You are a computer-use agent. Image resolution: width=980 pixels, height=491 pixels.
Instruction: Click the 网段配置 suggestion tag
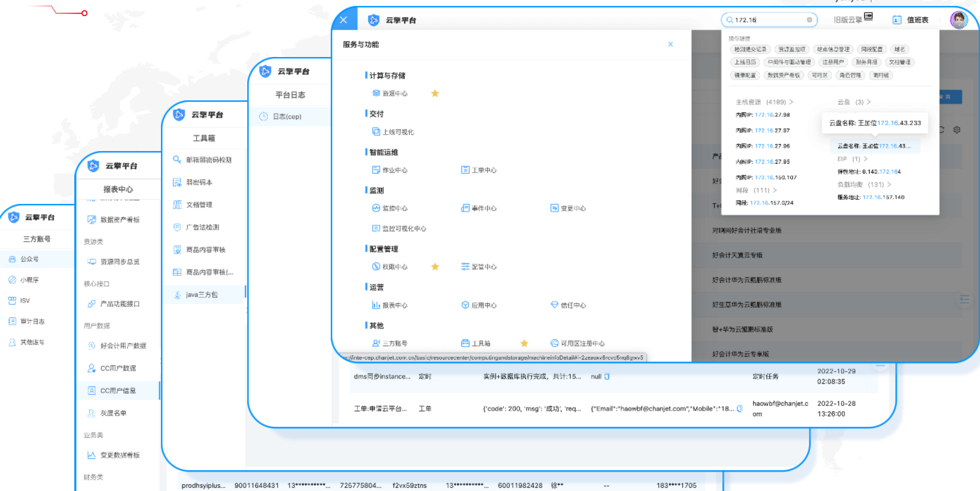(872, 49)
